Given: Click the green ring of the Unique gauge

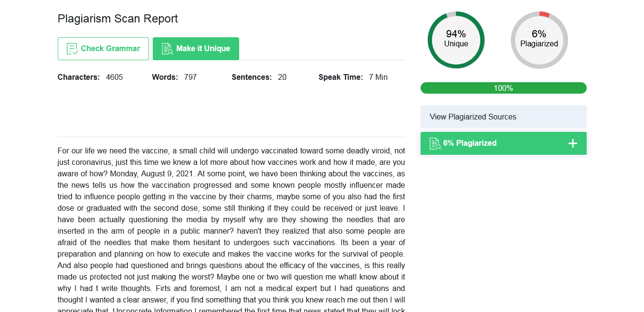Looking at the screenshot, I should [430, 40].
